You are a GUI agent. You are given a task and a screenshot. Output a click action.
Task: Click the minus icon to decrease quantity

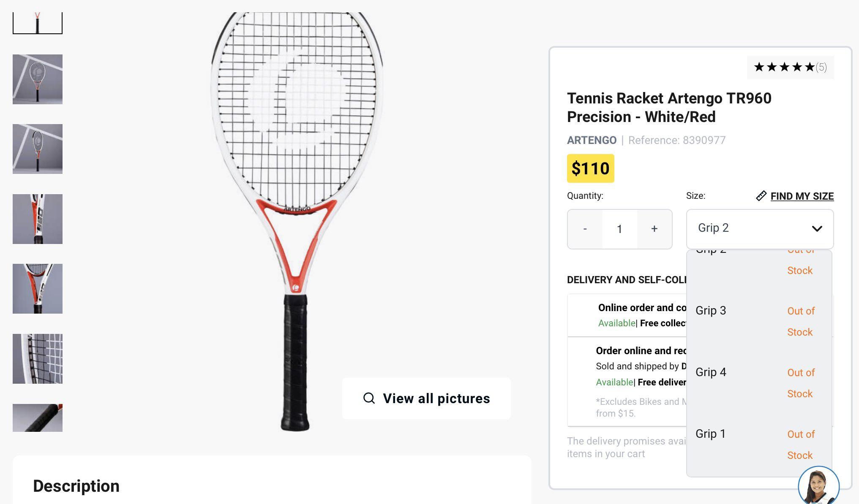pyautogui.click(x=585, y=229)
